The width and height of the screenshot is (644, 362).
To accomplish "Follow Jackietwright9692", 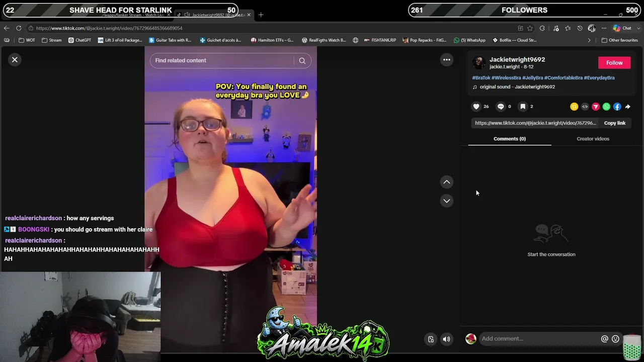I will [614, 63].
